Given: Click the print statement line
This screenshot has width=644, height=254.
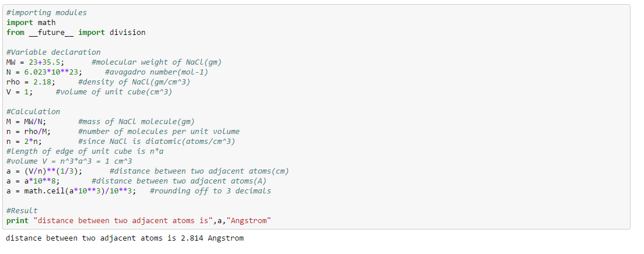Looking at the screenshot, I should pyautogui.click(x=139, y=220).
